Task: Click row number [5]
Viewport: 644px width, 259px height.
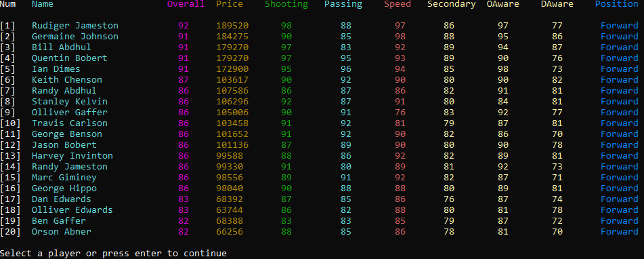Action: pyautogui.click(x=8, y=68)
